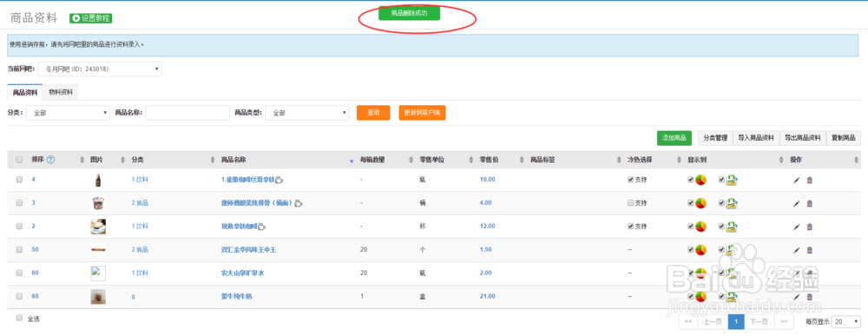Sort by the 零售单位 column arrows

(470, 160)
